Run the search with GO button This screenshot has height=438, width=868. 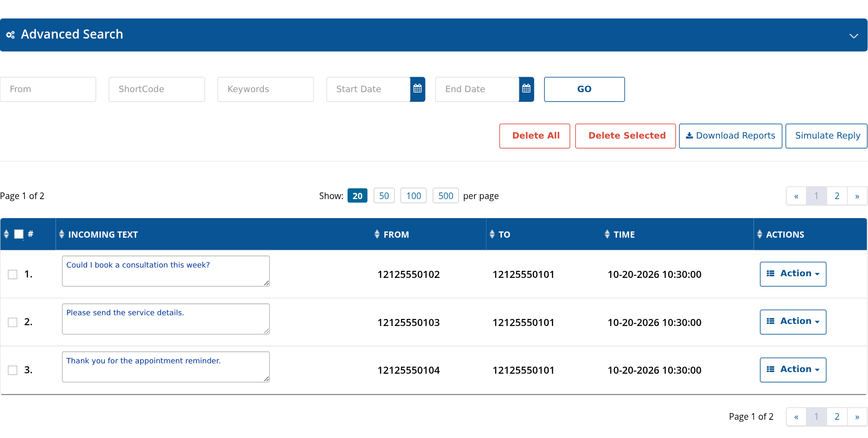coord(584,89)
